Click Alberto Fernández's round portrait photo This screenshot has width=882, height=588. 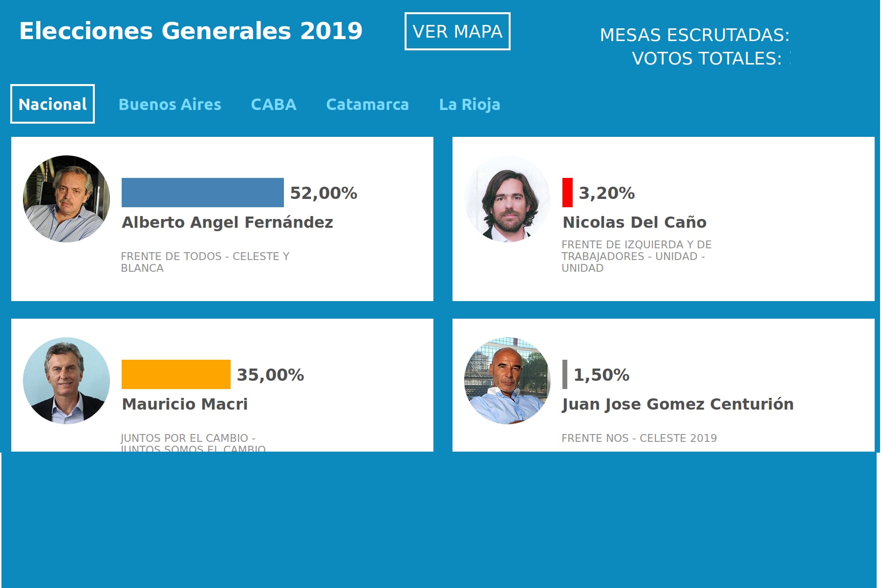pyautogui.click(x=66, y=199)
